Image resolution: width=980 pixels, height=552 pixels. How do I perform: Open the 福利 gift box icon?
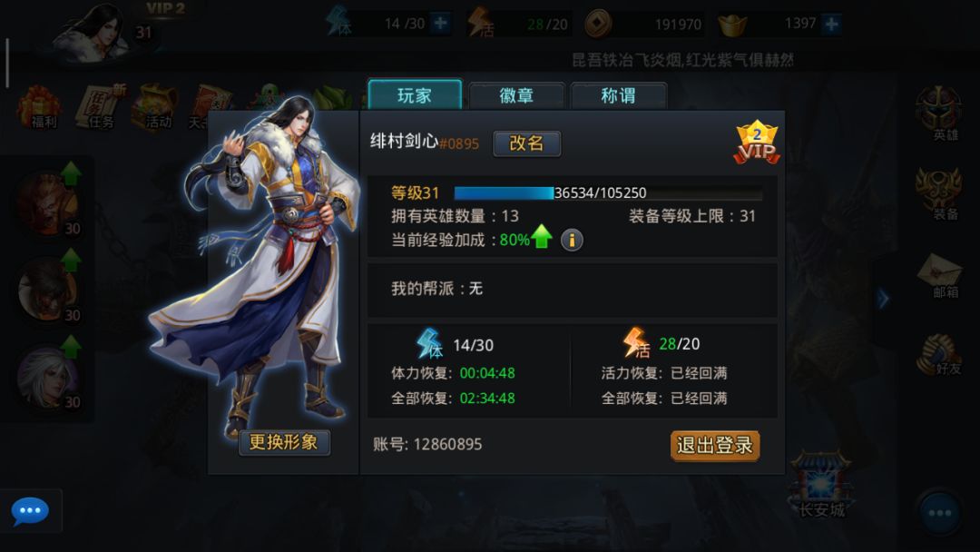point(40,107)
